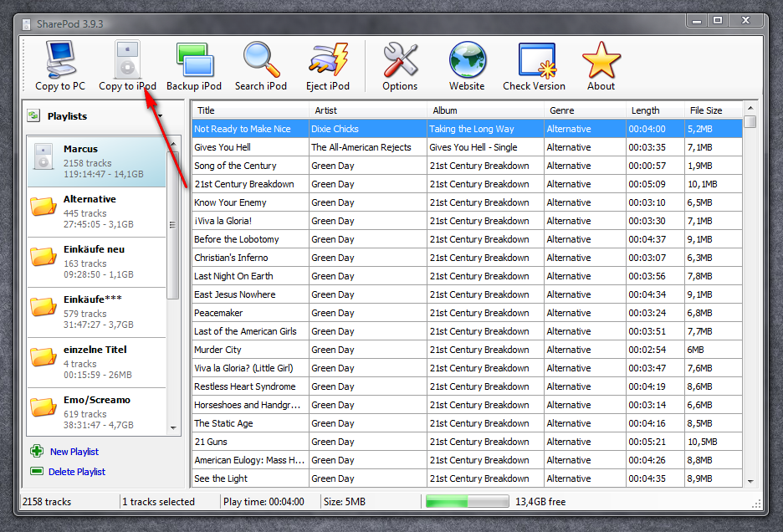Sort tracks by Title column header

(x=250, y=110)
